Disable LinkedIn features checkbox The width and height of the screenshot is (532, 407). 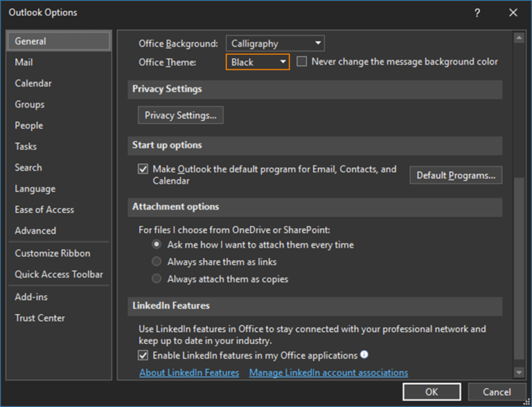pyautogui.click(x=143, y=356)
